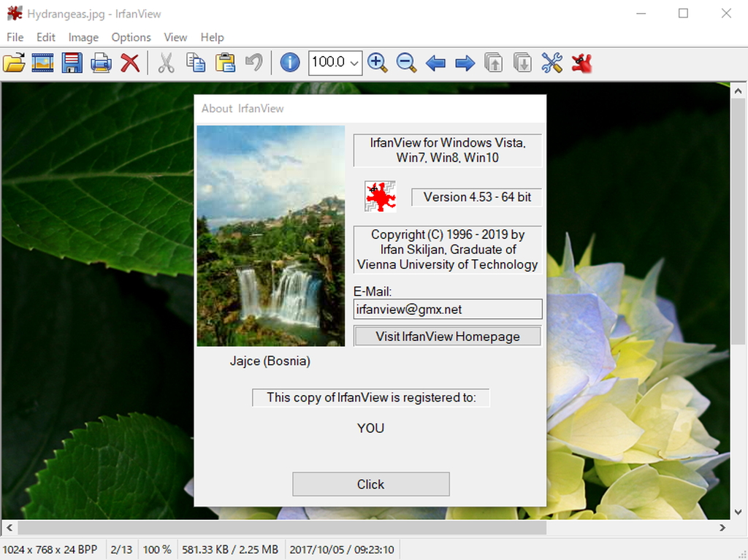Open the File menu
748x560 pixels.
15,37
